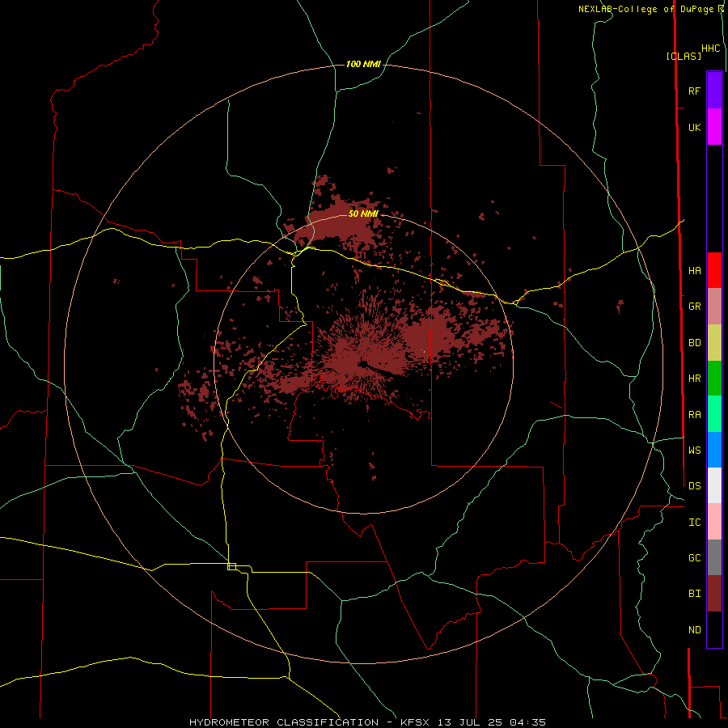The width and height of the screenshot is (728, 728).
Task: Click the 'HYDROMETEOR CLASSIFICATION - KFSX' title text
Action: (309, 722)
